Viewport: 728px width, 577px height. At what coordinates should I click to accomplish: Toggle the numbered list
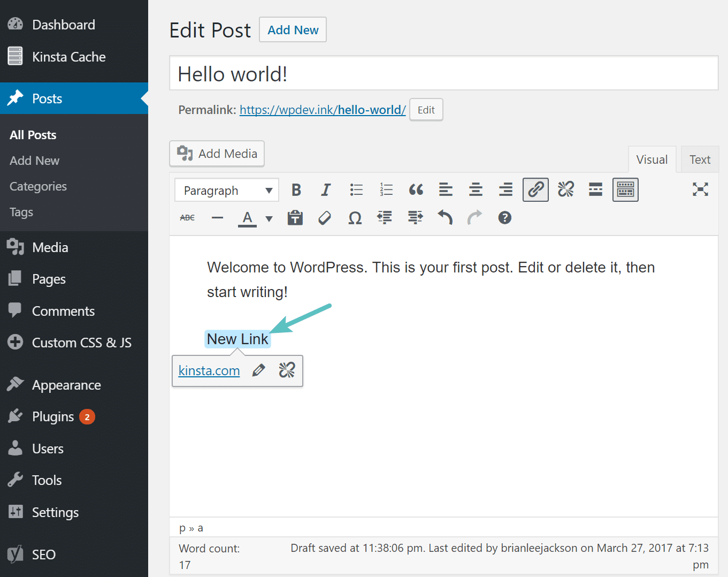click(386, 189)
